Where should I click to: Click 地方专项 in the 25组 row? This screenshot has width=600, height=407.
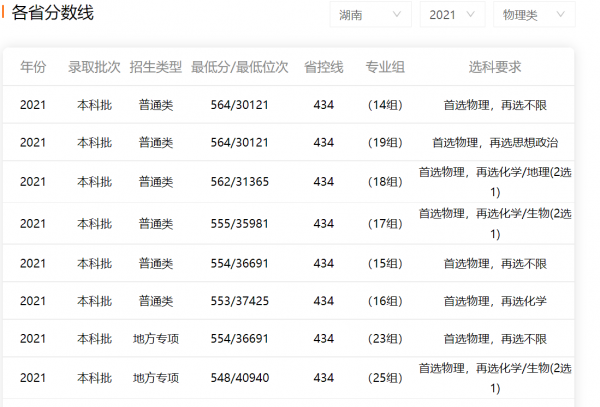point(155,378)
